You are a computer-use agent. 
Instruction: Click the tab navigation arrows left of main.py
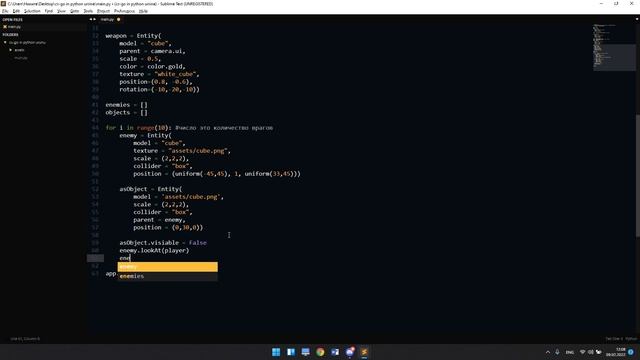coord(93,19)
